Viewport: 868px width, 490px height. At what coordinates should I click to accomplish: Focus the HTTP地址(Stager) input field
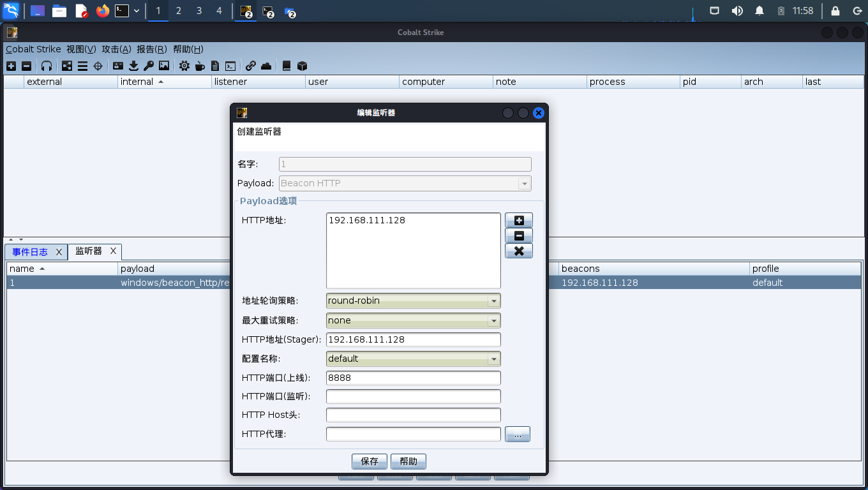[414, 339]
